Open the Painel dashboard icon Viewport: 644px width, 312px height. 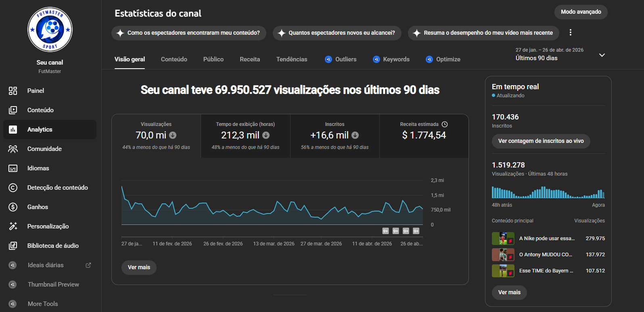[x=13, y=91]
